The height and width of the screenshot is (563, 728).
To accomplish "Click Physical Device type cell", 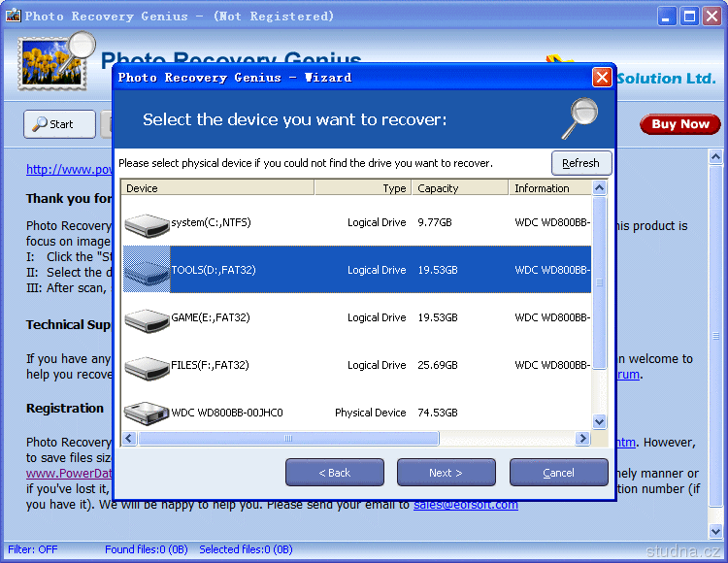I will (x=371, y=413).
